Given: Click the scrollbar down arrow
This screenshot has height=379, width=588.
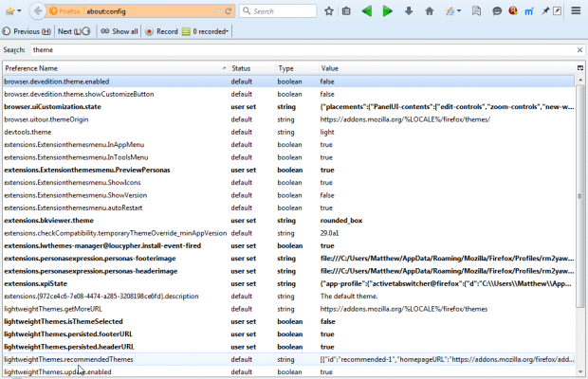Looking at the screenshot, I should click(x=580, y=371).
